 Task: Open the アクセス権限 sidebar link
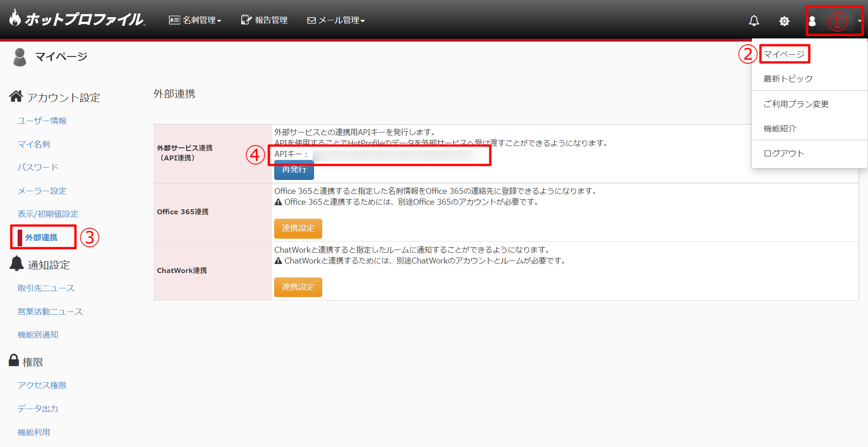coord(42,385)
